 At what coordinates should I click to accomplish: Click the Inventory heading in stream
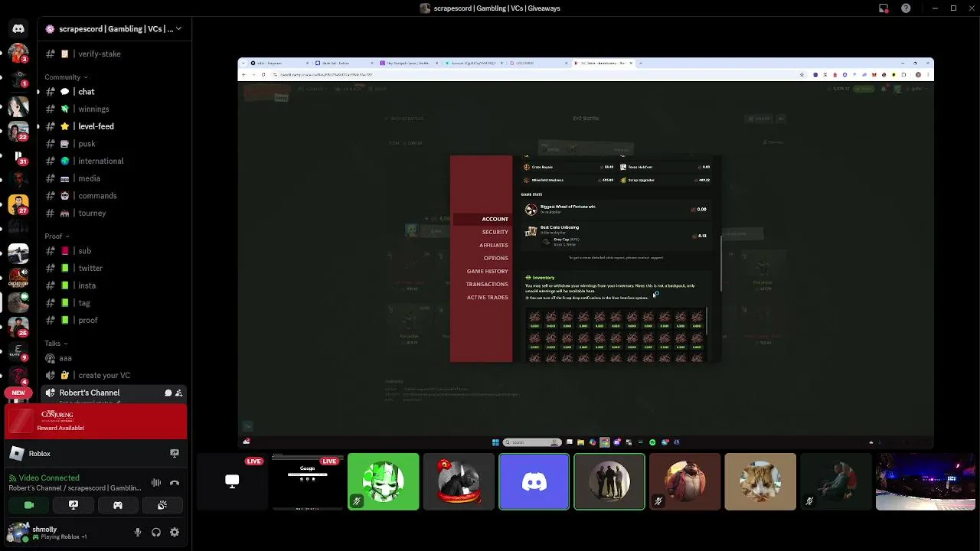[x=543, y=278]
